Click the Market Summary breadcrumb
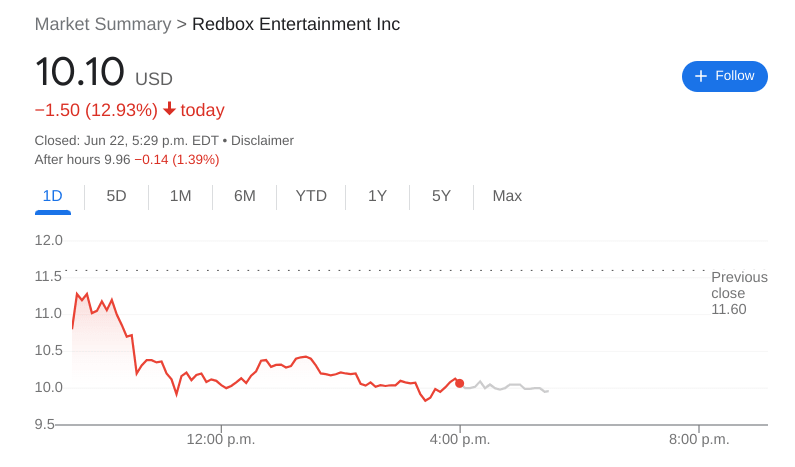This screenshot has width=795, height=467. [x=102, y=24]
